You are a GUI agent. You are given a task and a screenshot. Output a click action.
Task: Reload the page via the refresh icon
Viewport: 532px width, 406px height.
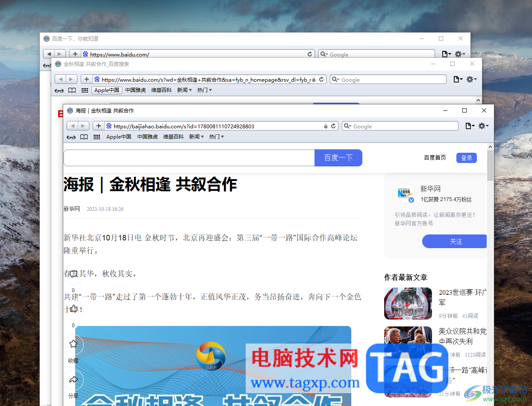[334, 126]
